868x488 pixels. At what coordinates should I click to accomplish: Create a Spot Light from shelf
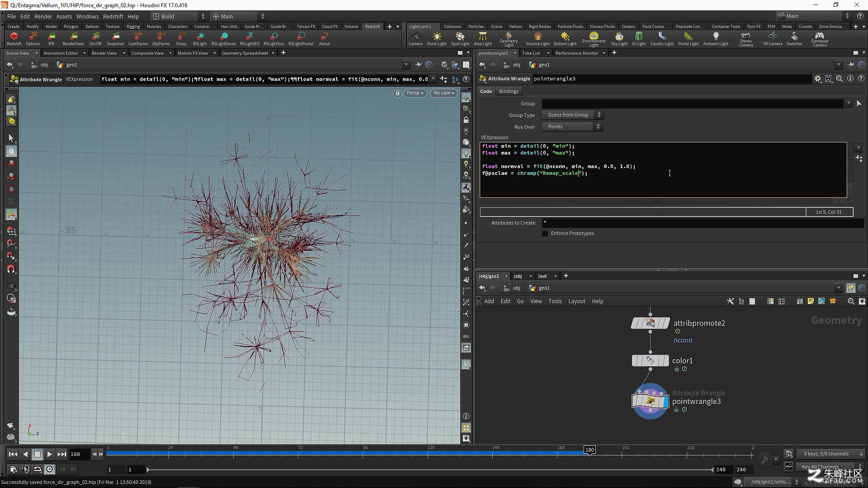(460, 39)
